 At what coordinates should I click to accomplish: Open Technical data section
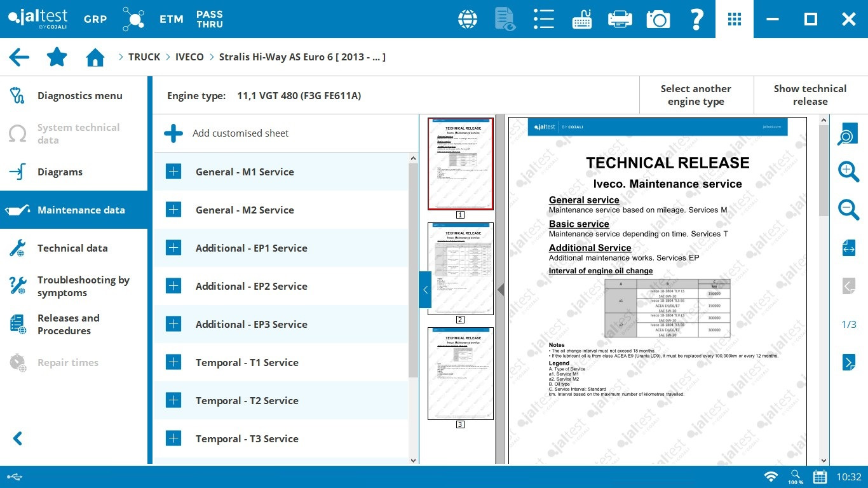point(74,248)
